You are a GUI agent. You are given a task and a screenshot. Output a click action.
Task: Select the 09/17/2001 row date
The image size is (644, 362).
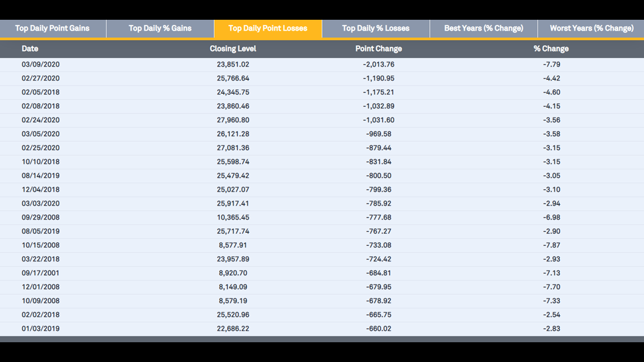pyautogui.click(x=41, y=273)
